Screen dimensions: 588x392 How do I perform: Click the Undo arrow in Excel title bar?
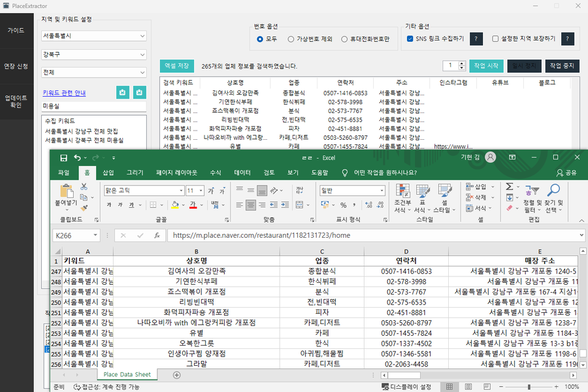pyautogui.click(x=78, y=157)
